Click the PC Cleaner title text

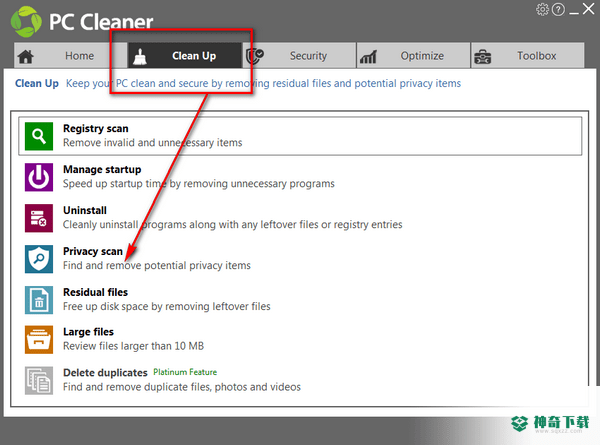tap(101, 22)
